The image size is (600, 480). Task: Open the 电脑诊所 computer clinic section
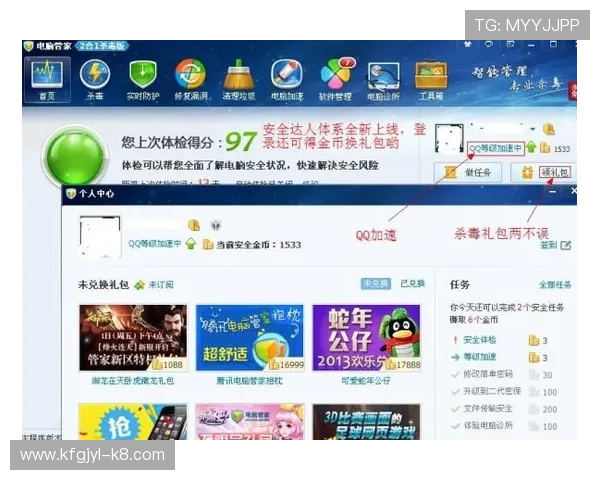click(x=383, y=80)
